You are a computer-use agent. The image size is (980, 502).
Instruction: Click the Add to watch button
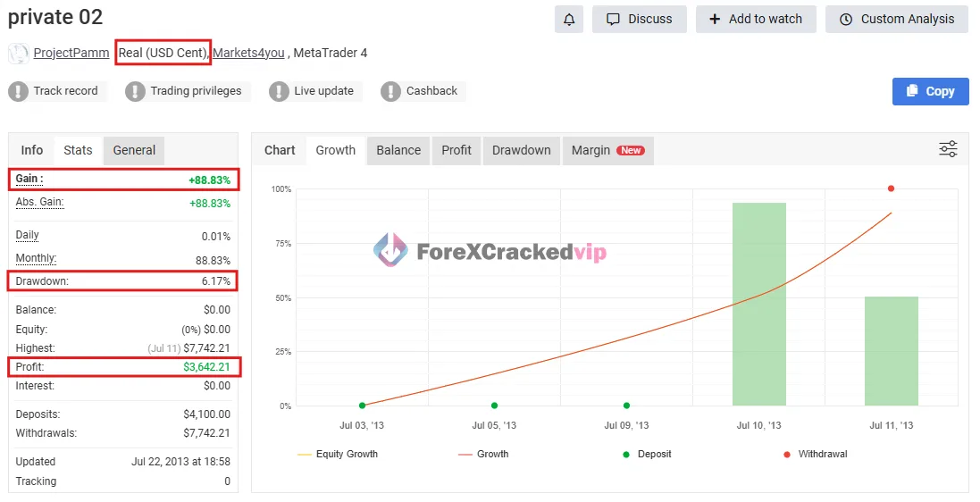click(x=756, y=19)
